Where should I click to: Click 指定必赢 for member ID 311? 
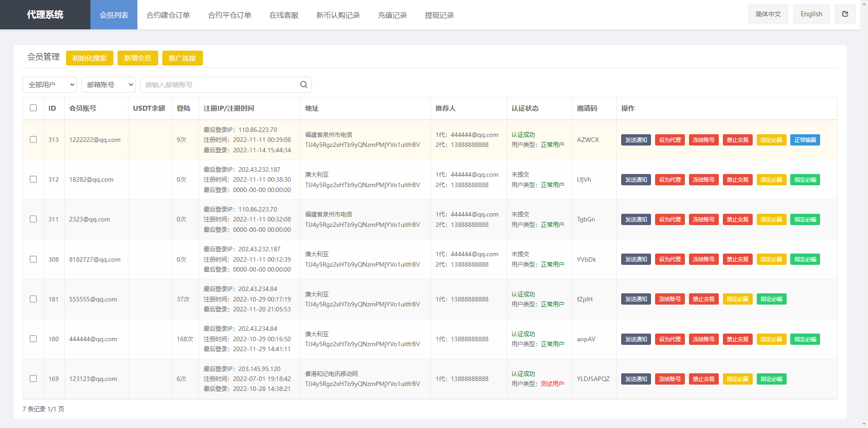pyautogui.click(x=772, y=219)
